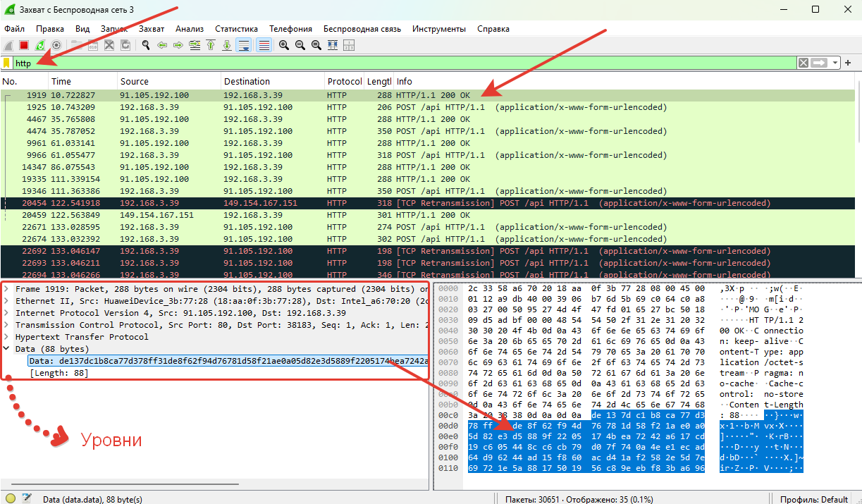Clear the display filter
Viewport: 862px width, 504px height.
pyautogui.click(x=803, y=63)
